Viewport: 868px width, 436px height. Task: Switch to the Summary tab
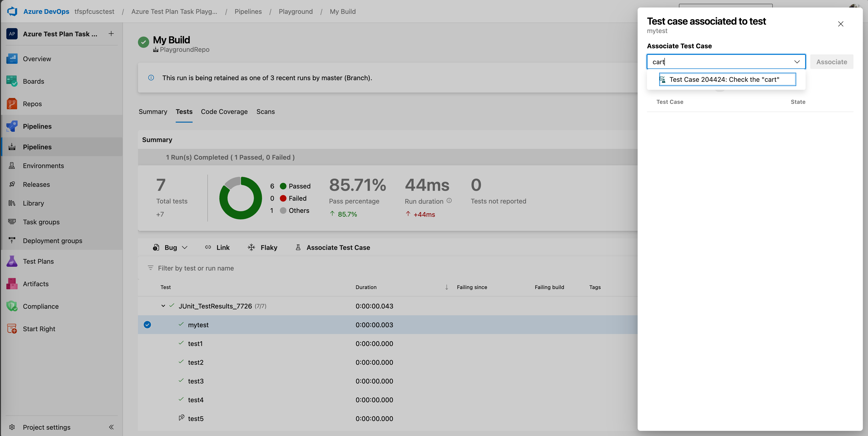click(x=153, y=111)
